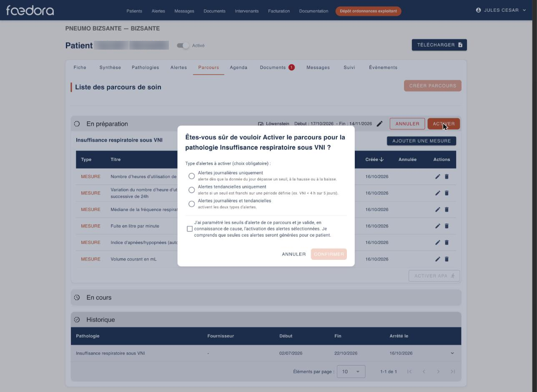Edit the Médiane de la fréquence measure
The image size is (537, 392).
coord(437,209)
